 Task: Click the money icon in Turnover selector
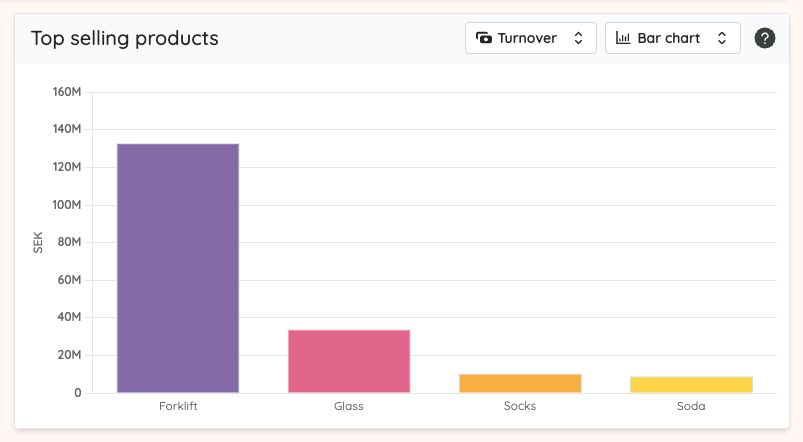point(484,38)
